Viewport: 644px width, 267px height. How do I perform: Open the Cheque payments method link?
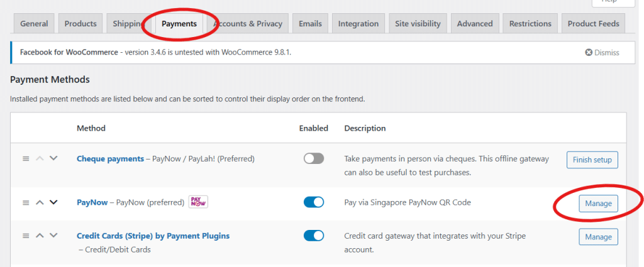pos(110,159)
